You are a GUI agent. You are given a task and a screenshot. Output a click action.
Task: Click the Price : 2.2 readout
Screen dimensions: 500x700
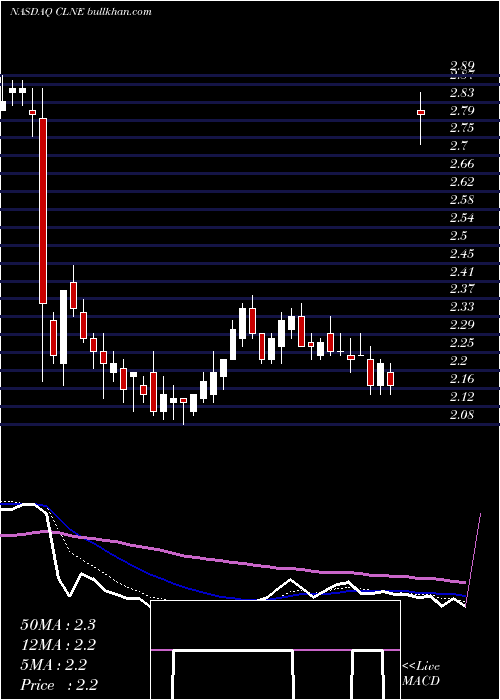click(x=59, y=685)
